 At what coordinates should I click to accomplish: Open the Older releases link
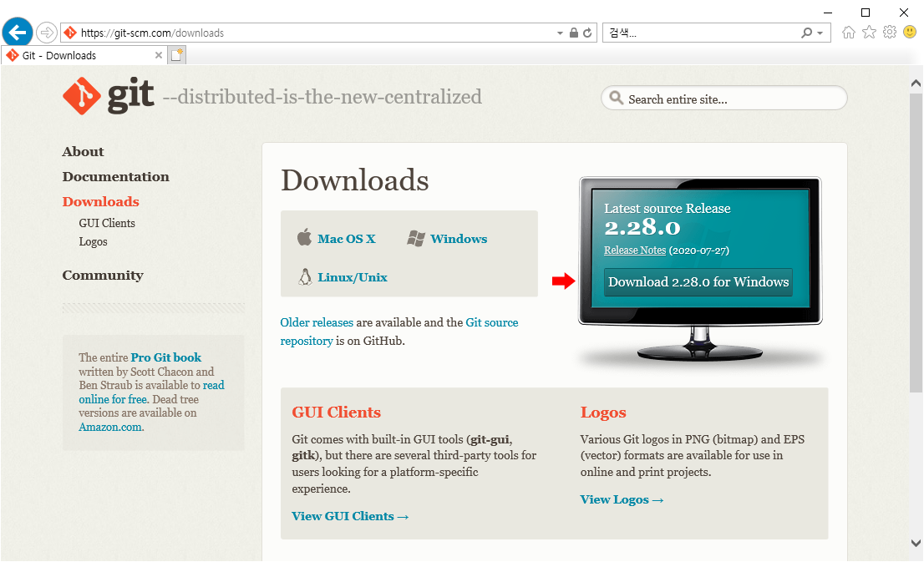pyautogui.click(x=317, y=323)
